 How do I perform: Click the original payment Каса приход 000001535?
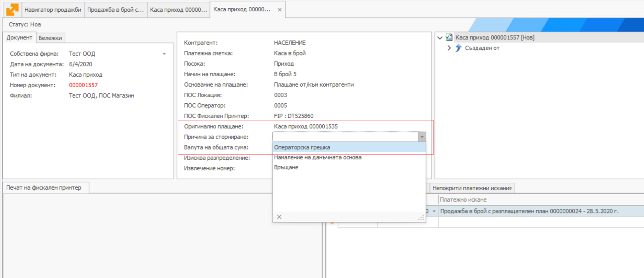(x=306, y=126)
